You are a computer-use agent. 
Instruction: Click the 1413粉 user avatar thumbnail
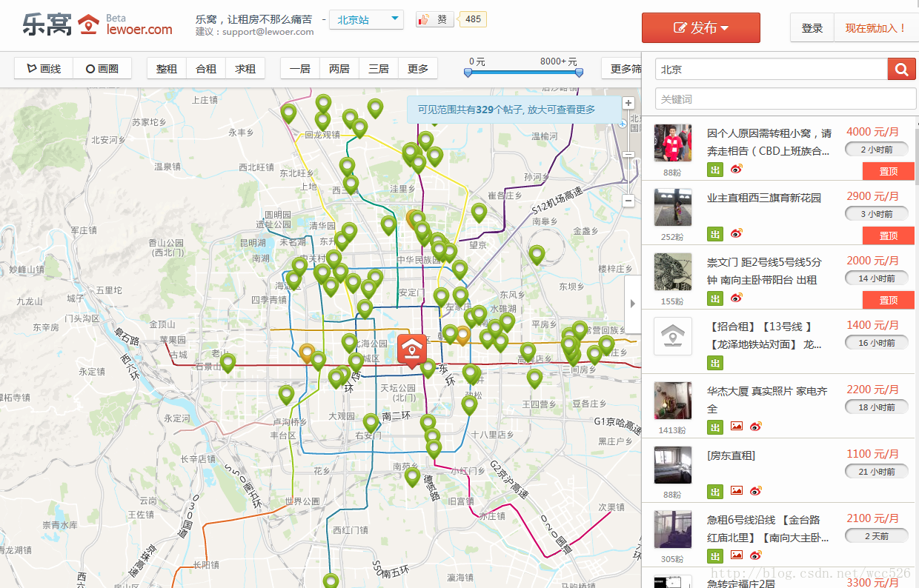tap(672, 401)
